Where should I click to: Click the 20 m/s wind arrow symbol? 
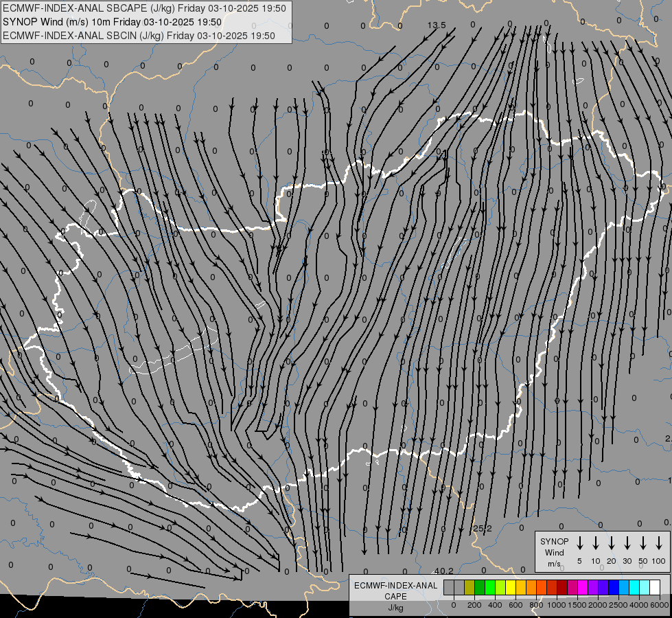pyautogui.click(x=612, y=543)
